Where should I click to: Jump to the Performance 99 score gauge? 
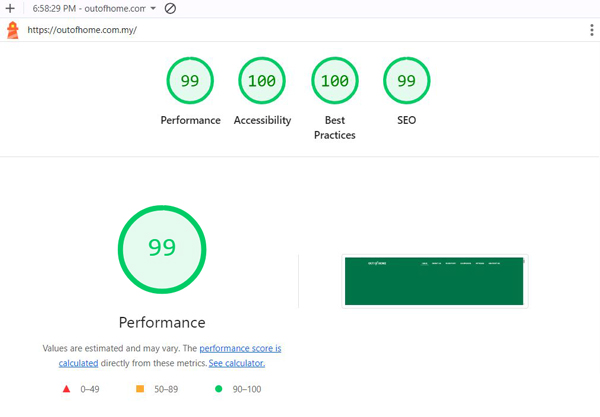point(190,80)
